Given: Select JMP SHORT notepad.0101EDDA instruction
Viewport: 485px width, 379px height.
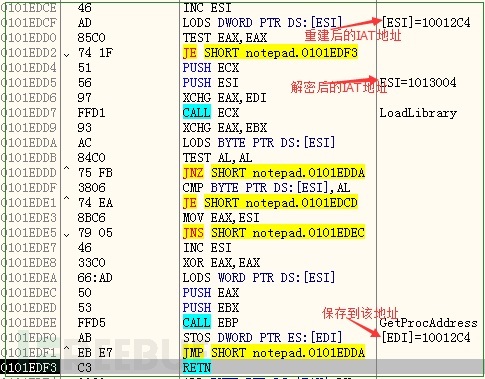Looking at the screenshot, I should (x=274, y=352).
